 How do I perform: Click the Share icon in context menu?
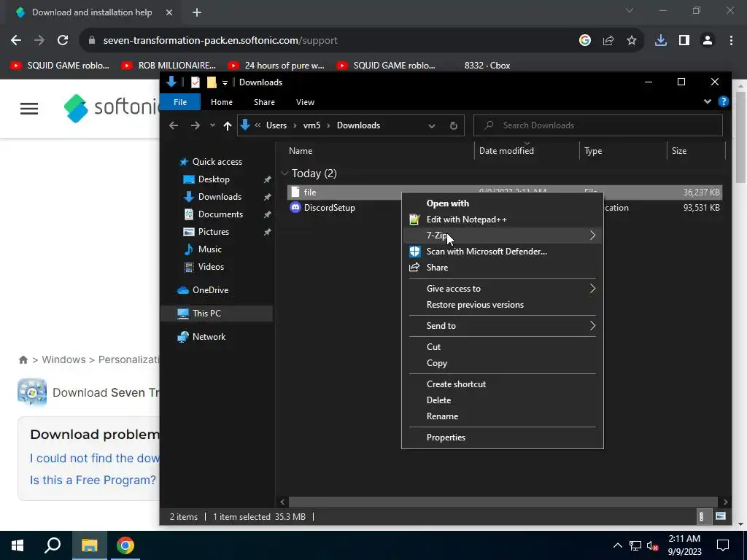click(x=414, y=267)
